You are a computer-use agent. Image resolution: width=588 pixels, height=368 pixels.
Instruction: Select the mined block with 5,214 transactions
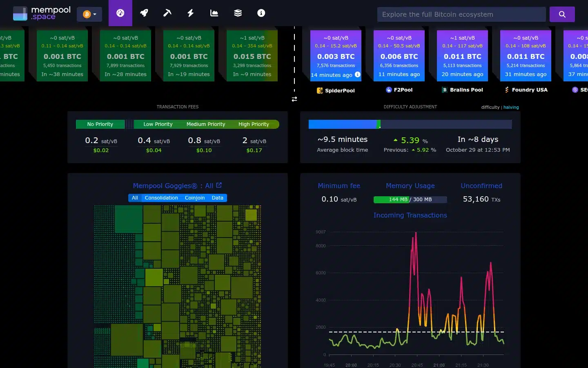pos(526,56)
